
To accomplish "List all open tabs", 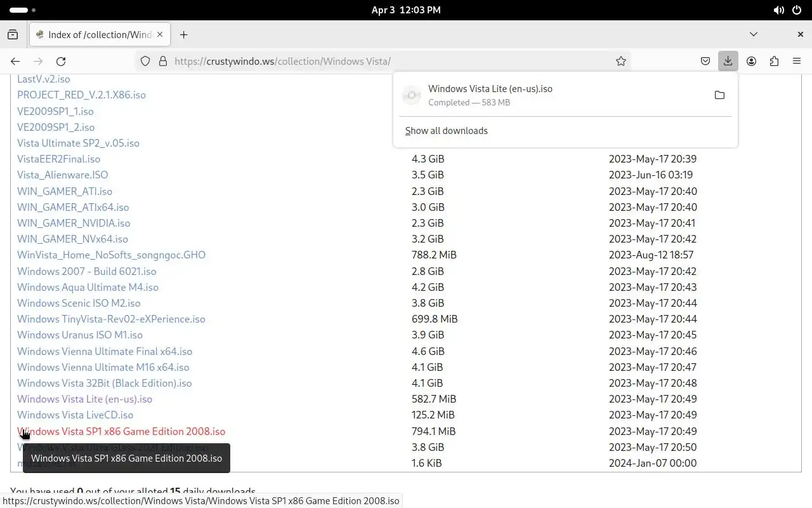I will [754, 34].
